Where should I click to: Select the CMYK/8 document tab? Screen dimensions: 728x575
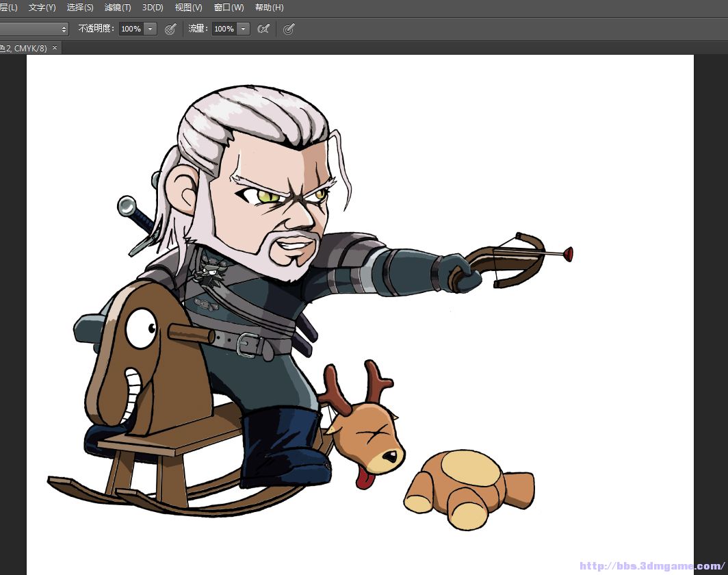tap(23, 49)
